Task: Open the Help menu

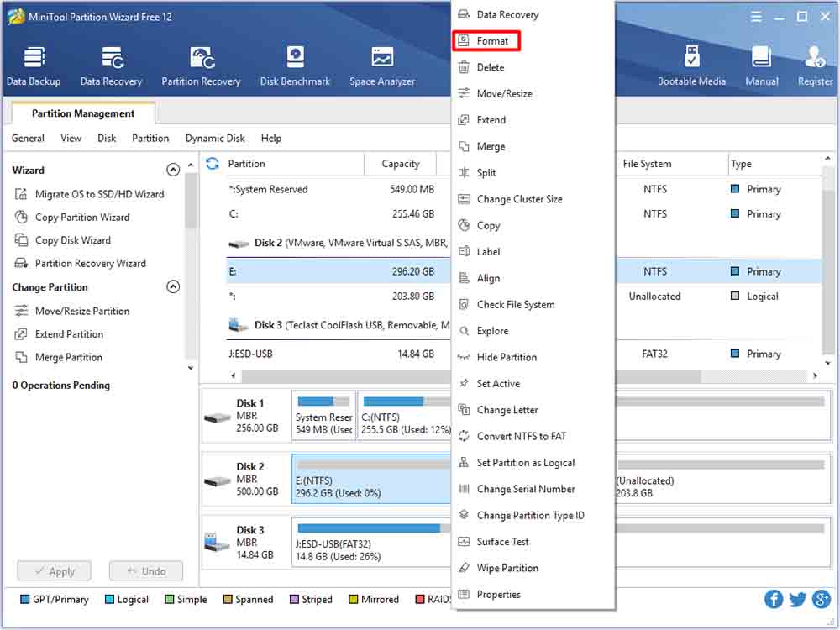Action: pos(271,139)
